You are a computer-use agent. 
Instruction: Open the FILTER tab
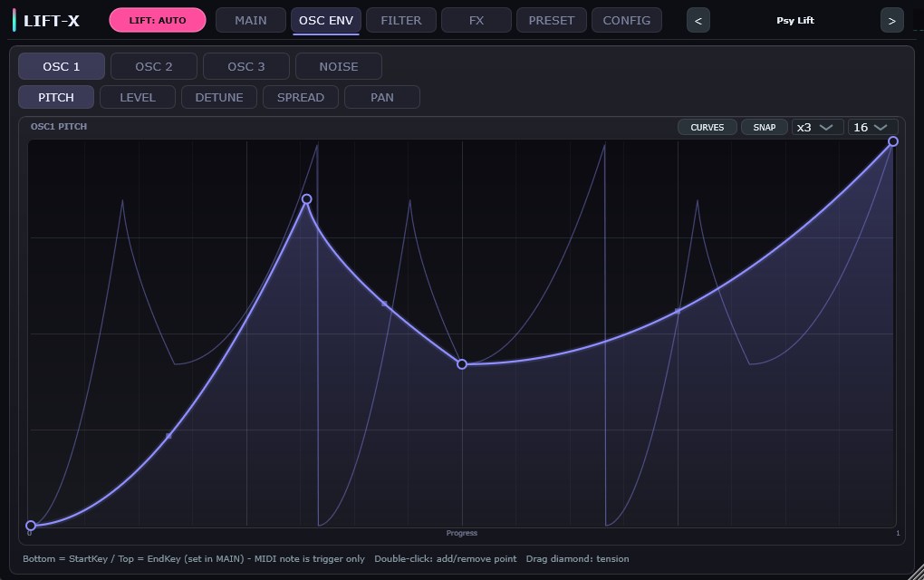[400, 20]
